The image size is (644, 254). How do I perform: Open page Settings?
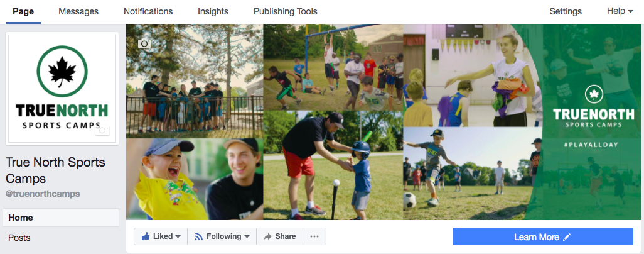566,11
